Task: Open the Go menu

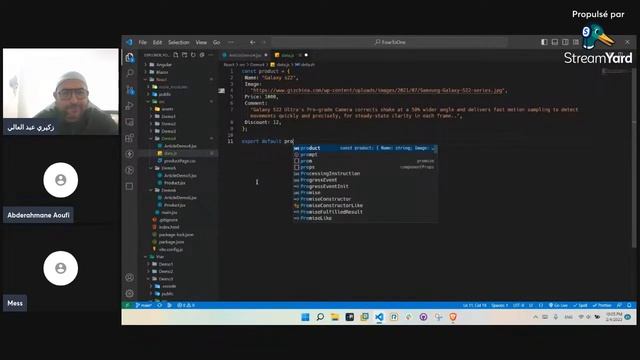Action: click(x=217, y=42)
